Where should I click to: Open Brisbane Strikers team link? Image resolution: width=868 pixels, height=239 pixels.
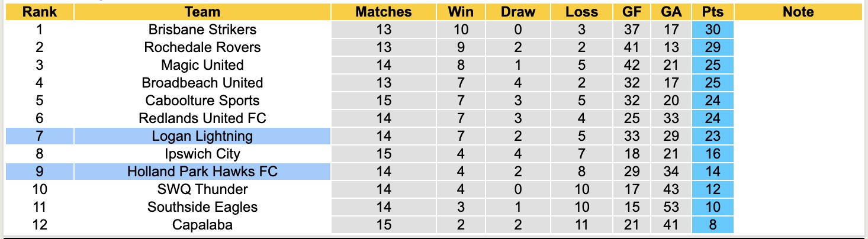tap(202, 30)
